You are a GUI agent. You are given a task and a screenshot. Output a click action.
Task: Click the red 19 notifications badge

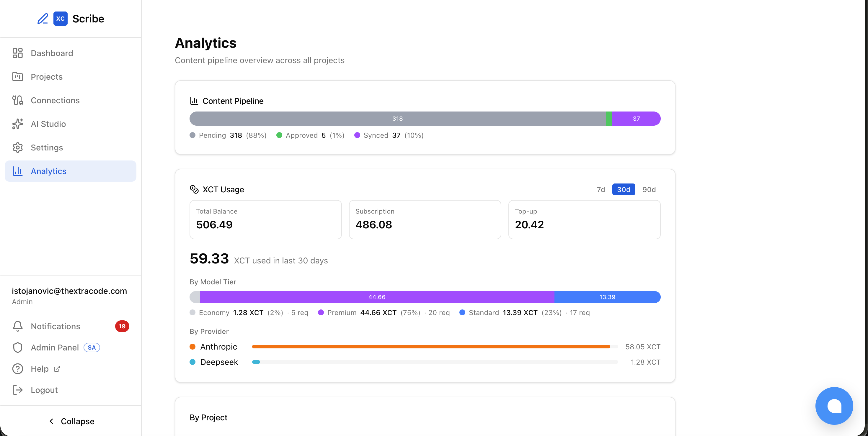tap(122, 326)
